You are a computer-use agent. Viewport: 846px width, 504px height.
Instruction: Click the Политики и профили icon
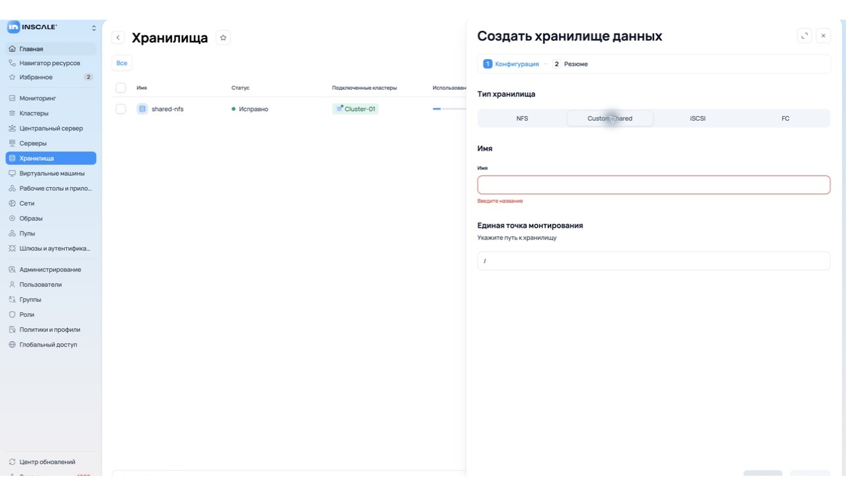coord(12,330)
